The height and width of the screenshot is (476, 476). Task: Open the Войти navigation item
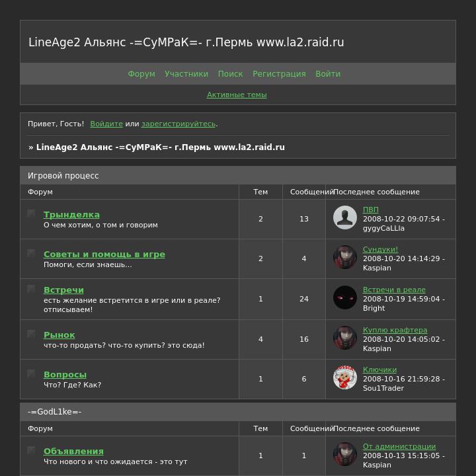[328, 74]
